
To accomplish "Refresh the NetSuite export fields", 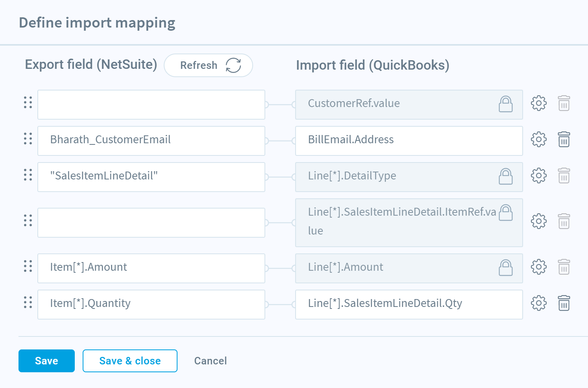I will pos(208,65).
